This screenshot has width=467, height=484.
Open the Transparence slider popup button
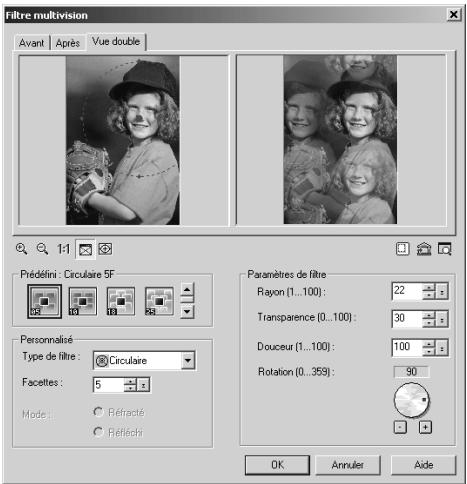click(442, 319)
